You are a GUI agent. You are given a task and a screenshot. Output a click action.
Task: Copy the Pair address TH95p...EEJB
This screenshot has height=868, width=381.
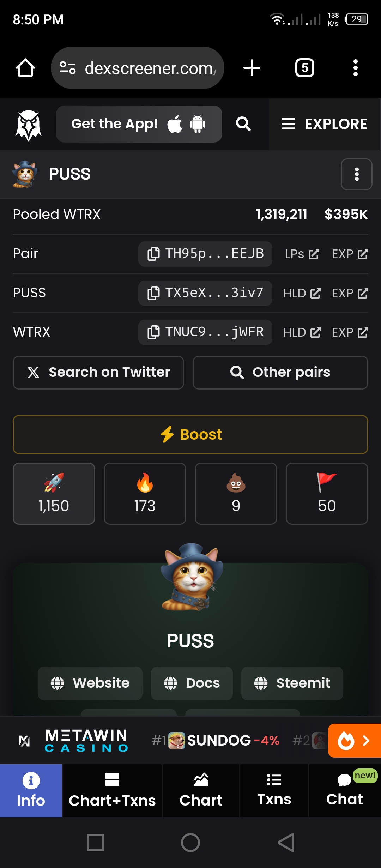pyautogui.click(x=205, y=254)
